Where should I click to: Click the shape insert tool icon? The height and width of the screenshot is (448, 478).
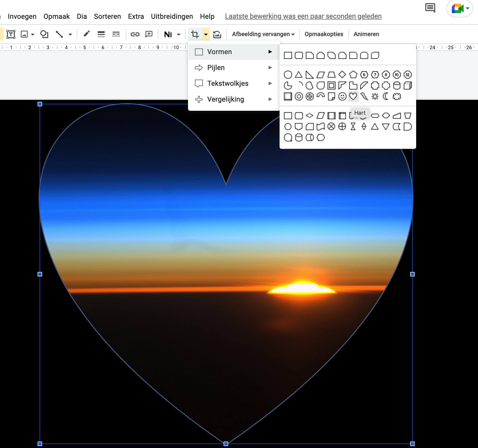(44, 34)
